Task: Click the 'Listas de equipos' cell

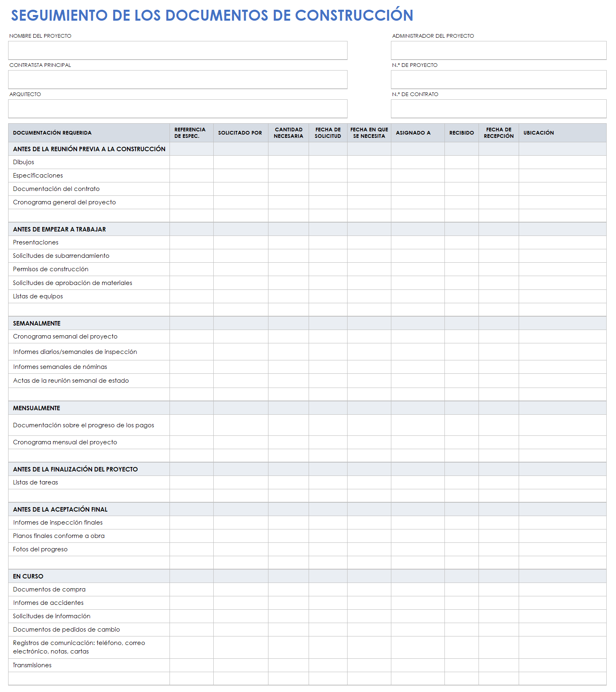Action: [89, 296]
